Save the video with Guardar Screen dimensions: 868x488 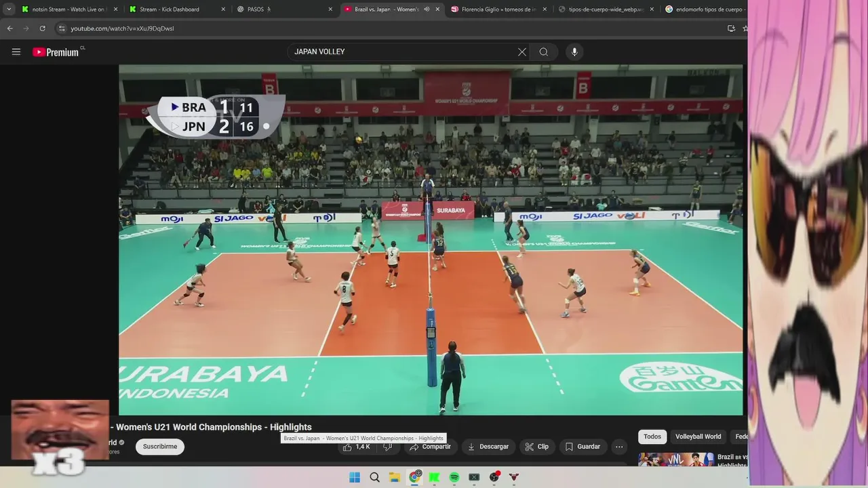583,447
